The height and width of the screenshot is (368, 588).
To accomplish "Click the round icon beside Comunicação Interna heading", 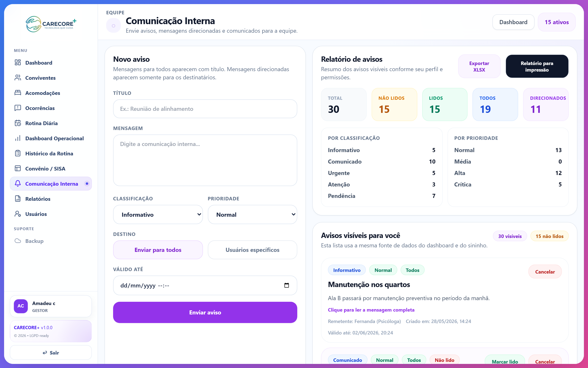I will click(x=114, y=26).
